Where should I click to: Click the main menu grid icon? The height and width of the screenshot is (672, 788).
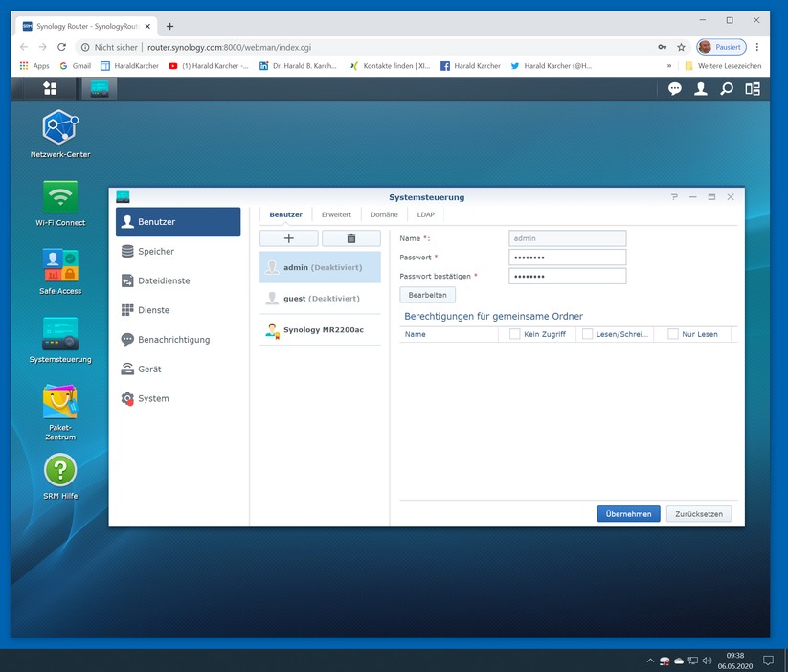(50, 88)
